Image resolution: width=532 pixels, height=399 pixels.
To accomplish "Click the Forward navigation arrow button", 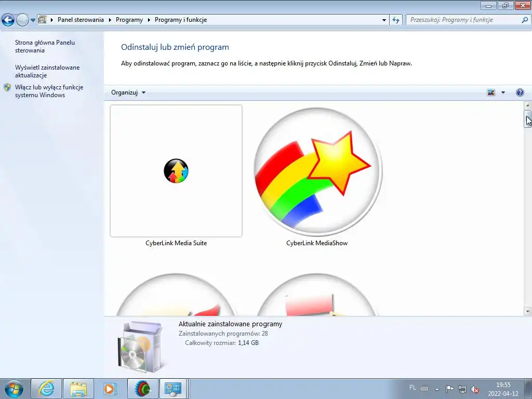I will (x=22, y=20).
